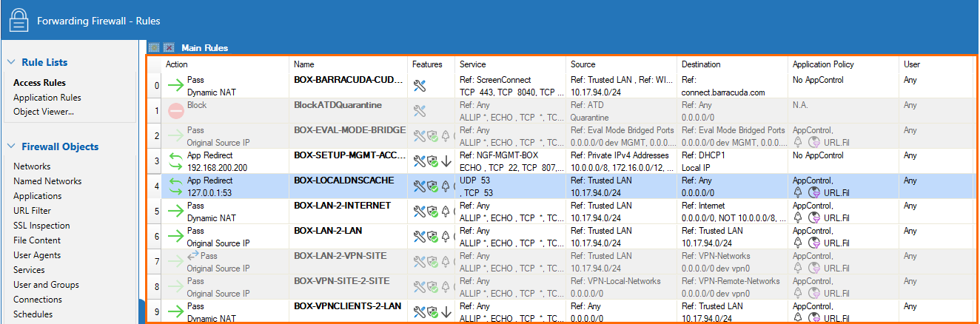Click the green Pass arrow of BOX-VPNCLIENTS-2-LAN

tap(176, 312)
